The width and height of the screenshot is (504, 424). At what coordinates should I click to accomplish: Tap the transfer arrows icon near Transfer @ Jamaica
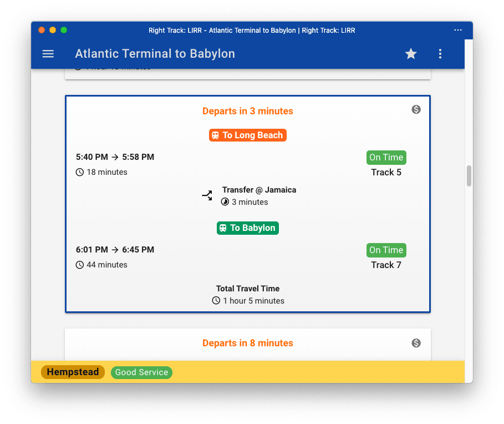coord(207,195)
